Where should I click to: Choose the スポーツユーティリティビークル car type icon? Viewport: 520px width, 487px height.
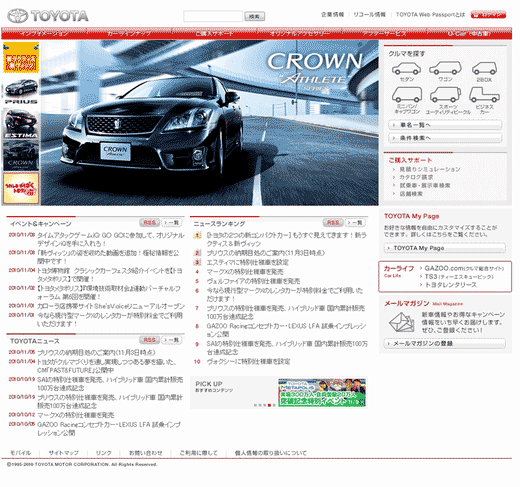[445, 94]
